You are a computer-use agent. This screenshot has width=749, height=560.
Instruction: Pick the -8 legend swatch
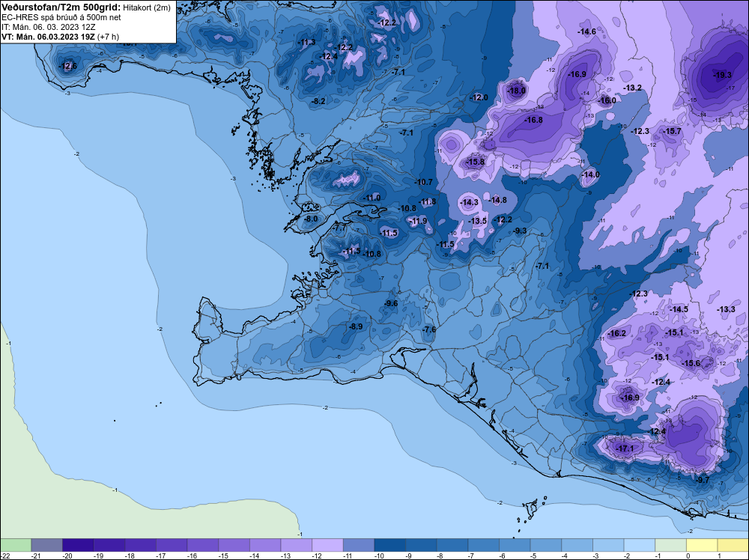452,545
